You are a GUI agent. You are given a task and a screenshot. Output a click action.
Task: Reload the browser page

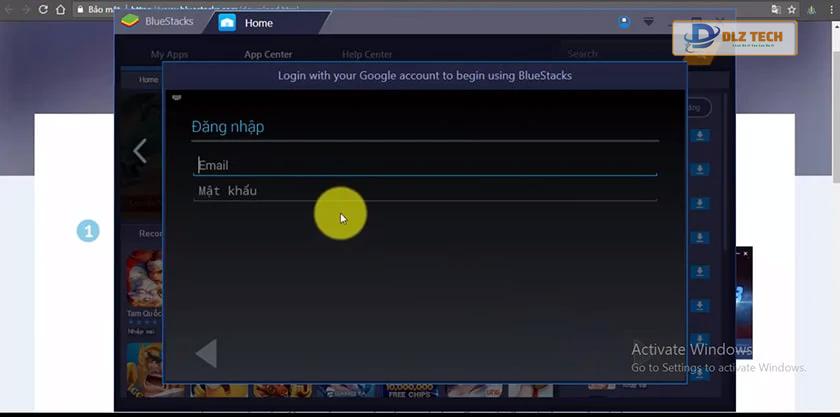click(x=43, y=10)
